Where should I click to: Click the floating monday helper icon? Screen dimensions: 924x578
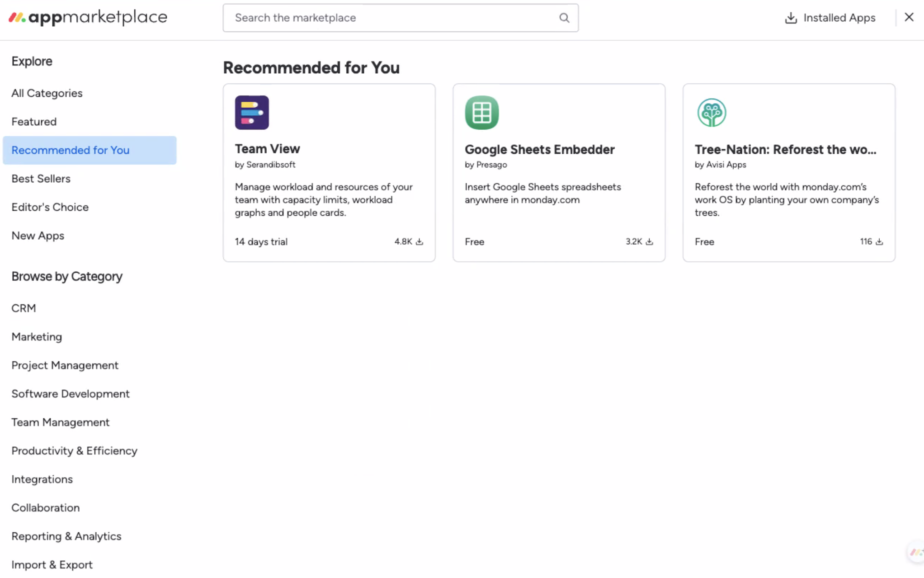click(x=916, y=552)
